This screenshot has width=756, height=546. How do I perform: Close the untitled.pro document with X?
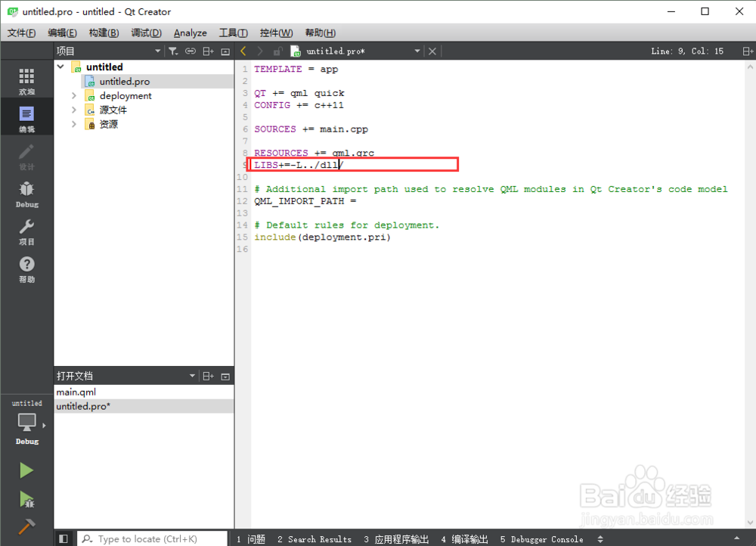(432, 51)
